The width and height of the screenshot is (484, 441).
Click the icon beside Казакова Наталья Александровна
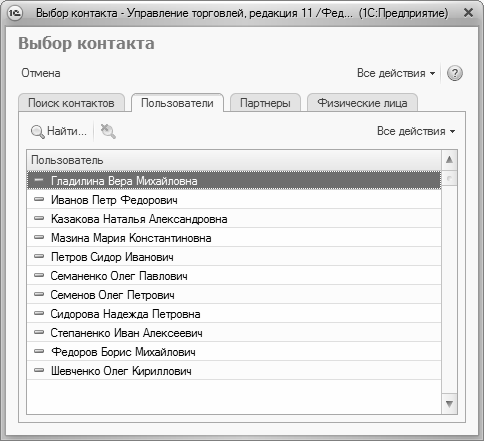pyautogui.click(x=39, y=218)
